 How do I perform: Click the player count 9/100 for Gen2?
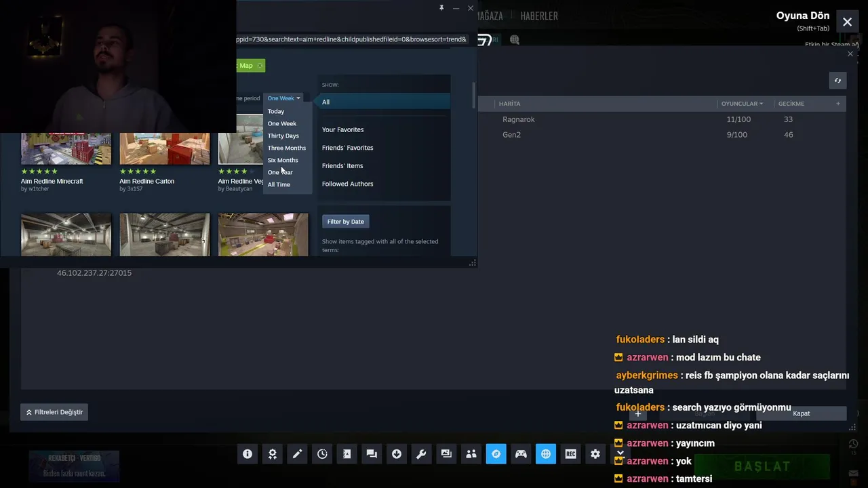737,135
